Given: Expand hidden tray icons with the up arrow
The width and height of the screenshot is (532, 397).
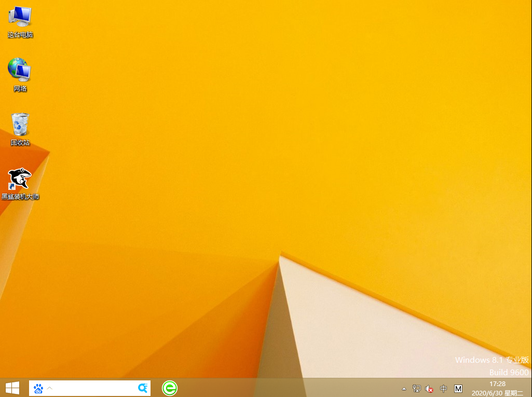Looking at the screenshot, I should (x=403, y=388).
